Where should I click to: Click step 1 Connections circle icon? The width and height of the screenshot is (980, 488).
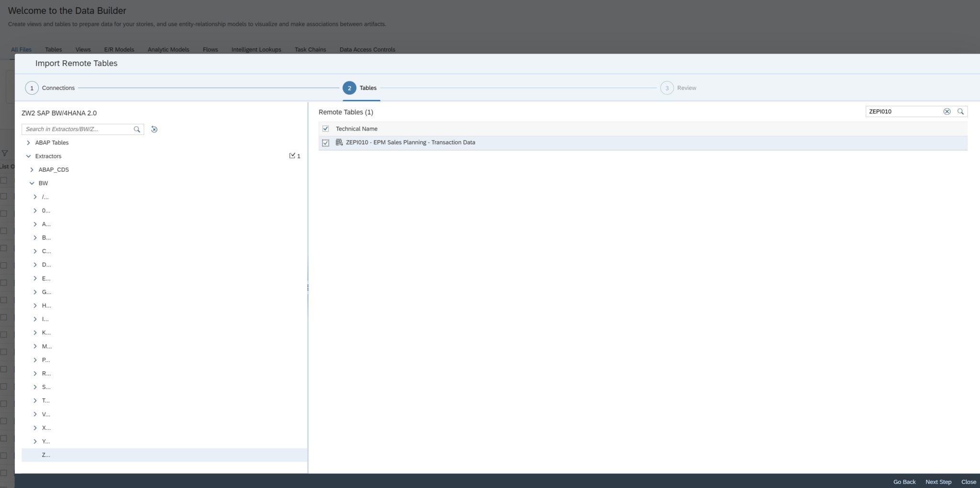pyautogui.click(x=32, y=88)
